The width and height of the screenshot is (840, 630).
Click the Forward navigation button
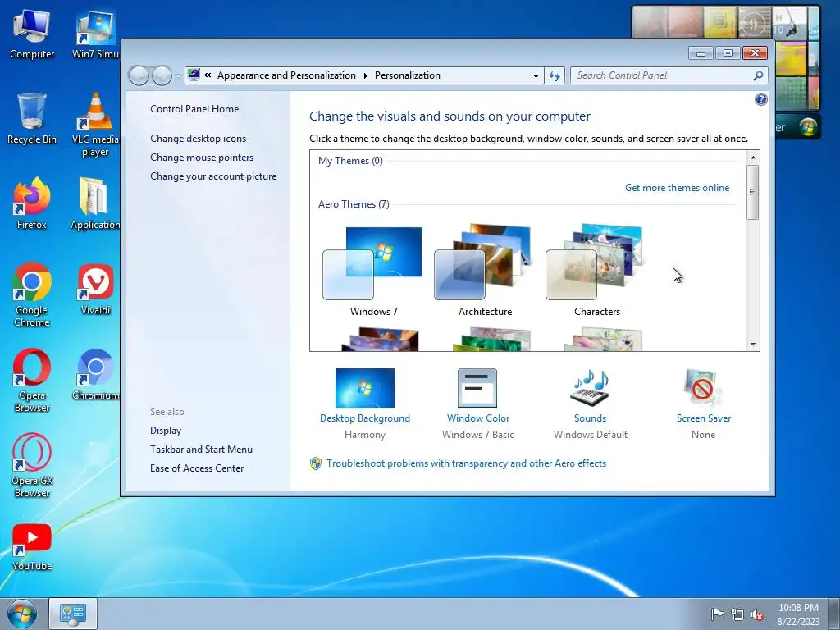[162, 76]
